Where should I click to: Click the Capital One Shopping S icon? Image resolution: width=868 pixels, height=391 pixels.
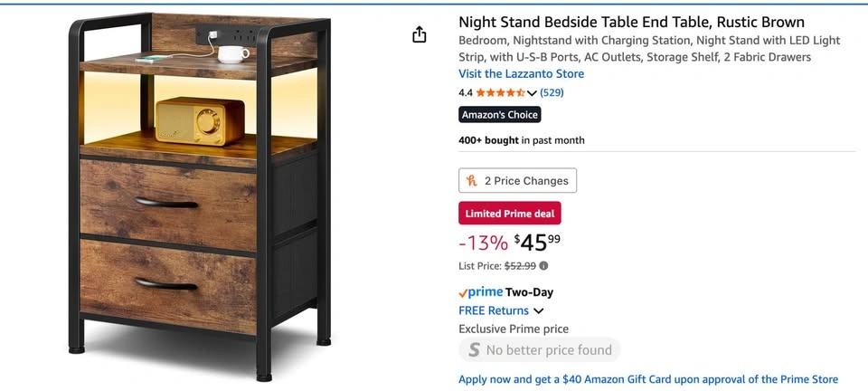pos(474,350)
